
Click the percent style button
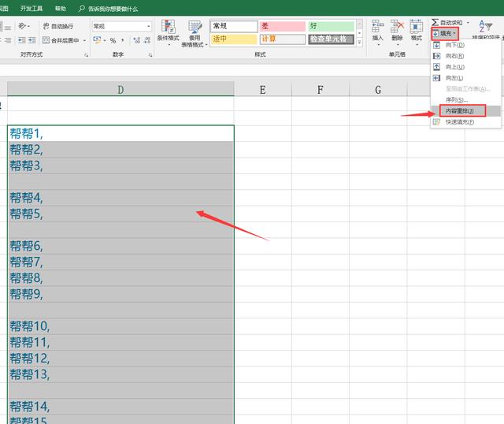tap(113, 40)
